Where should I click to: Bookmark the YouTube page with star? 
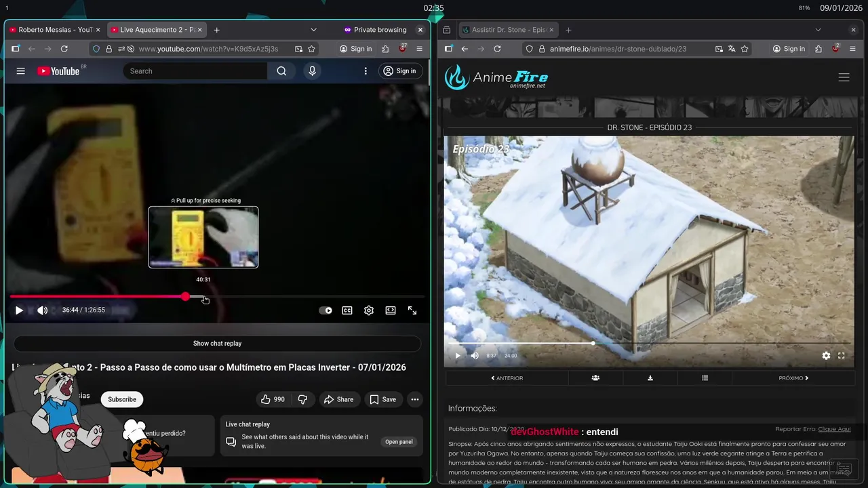(x=311, y=49)
